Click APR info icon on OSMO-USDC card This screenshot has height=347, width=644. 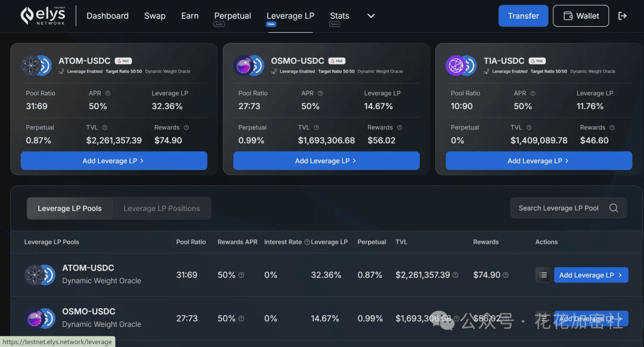[x=320, y=93]
